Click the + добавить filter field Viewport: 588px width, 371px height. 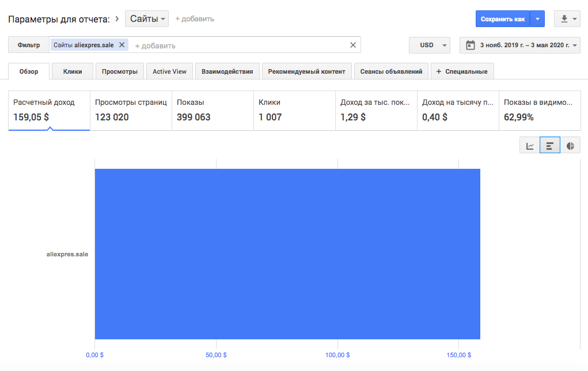pyautogui.click(x=155, y=46)
